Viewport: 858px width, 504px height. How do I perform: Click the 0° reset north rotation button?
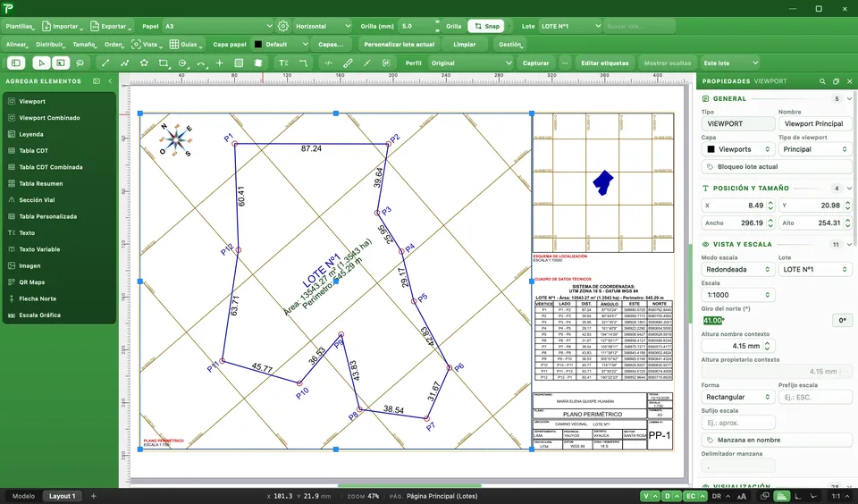tap(842, 321)
